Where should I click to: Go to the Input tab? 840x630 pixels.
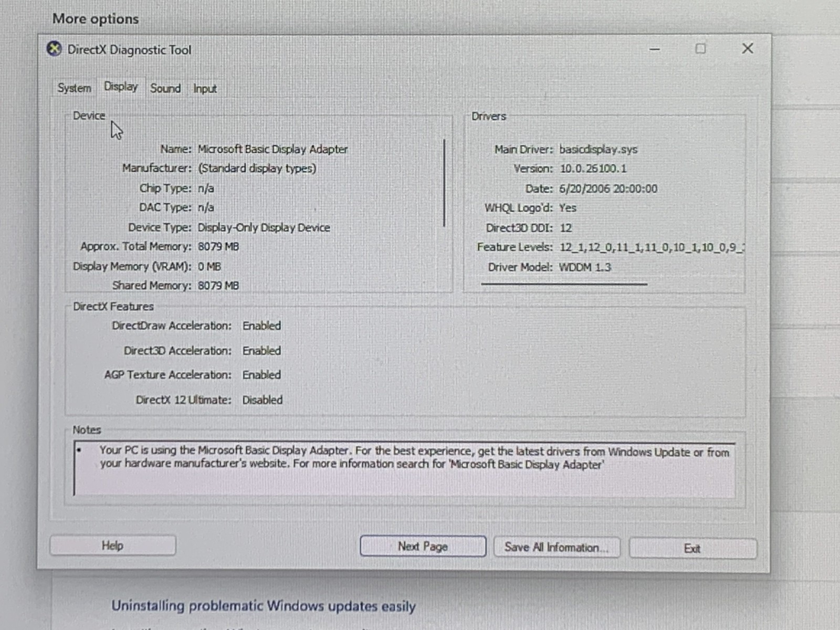[x=205, y=89]
